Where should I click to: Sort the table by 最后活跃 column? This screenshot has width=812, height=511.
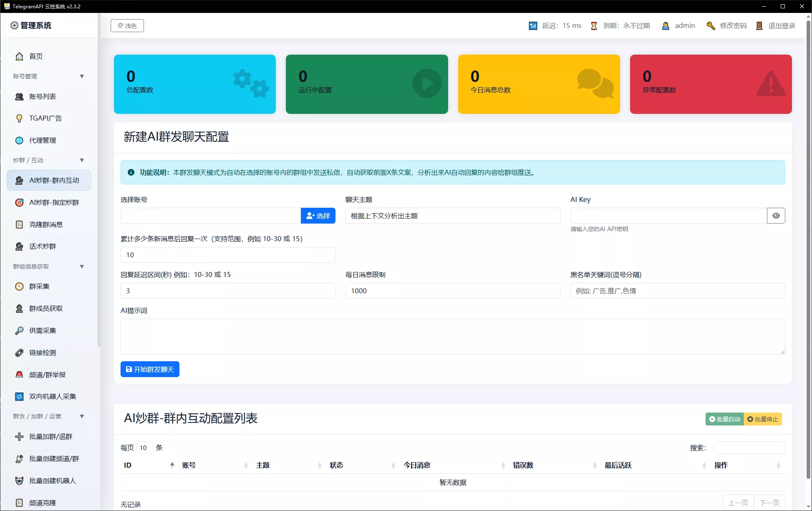(656, 465)
